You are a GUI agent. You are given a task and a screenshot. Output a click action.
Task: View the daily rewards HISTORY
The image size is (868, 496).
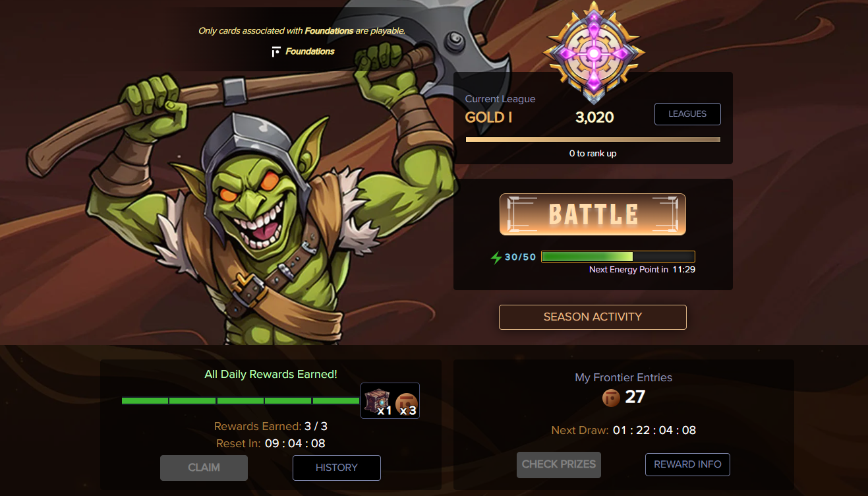[x=337, y=468]
